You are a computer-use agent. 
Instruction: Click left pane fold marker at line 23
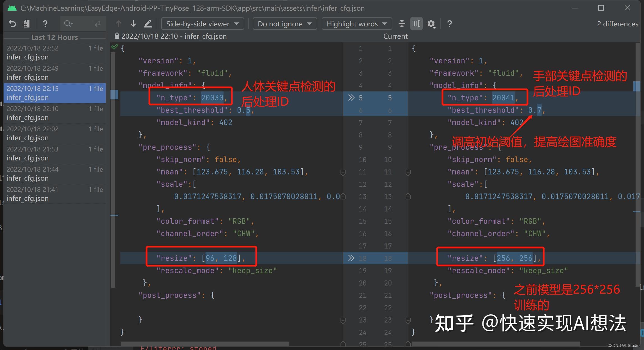tap(343, 320)
